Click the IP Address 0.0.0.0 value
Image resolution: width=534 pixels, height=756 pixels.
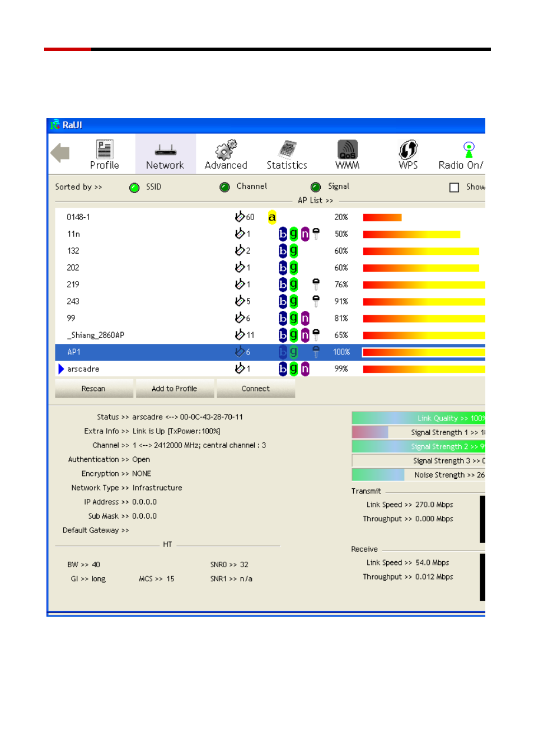[x=144, y=502]
